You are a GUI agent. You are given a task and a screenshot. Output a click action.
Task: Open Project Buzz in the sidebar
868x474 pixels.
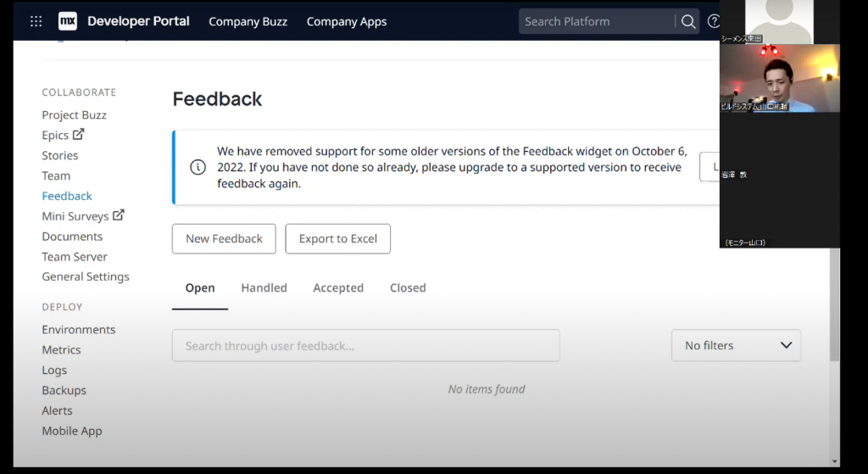point(75,115)
